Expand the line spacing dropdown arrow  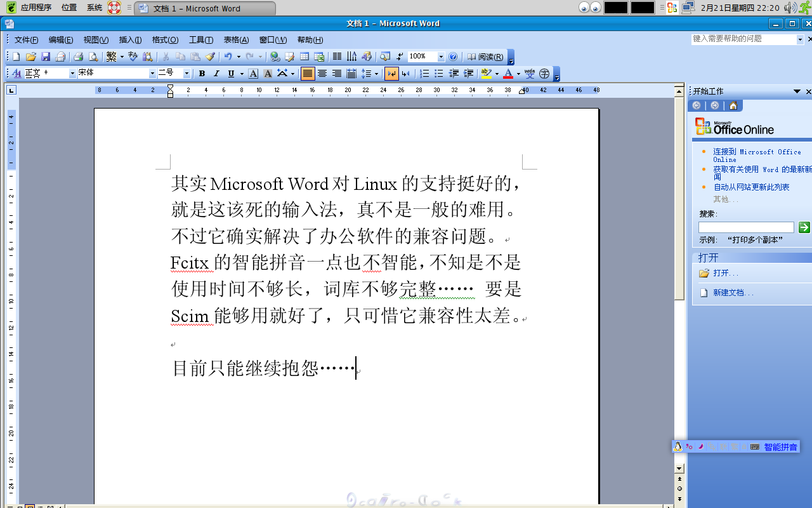pos(376,74)
